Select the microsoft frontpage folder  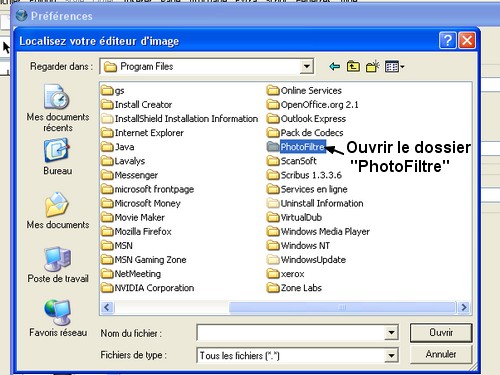[x=148, y=189]
